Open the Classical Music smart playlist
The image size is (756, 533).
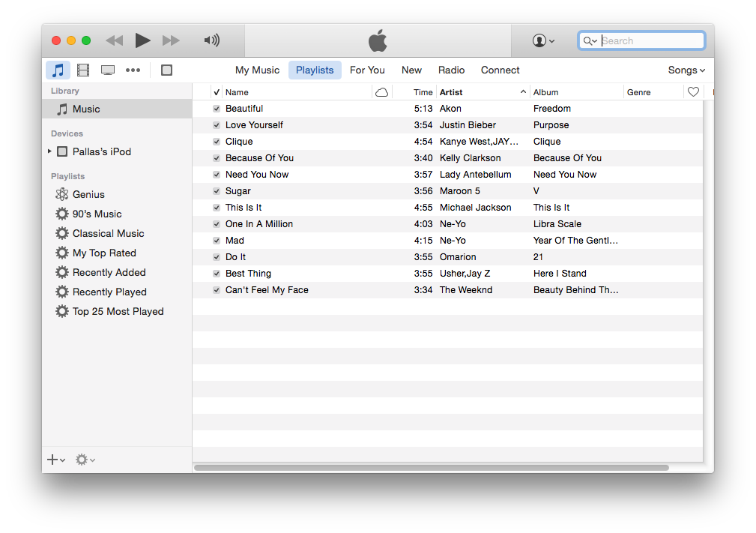click(108, 233)
